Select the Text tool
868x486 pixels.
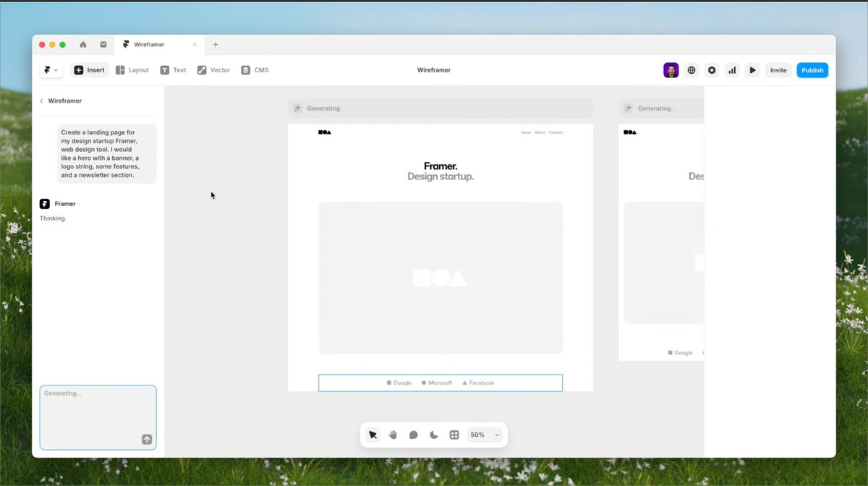click(x=173, y=70)
